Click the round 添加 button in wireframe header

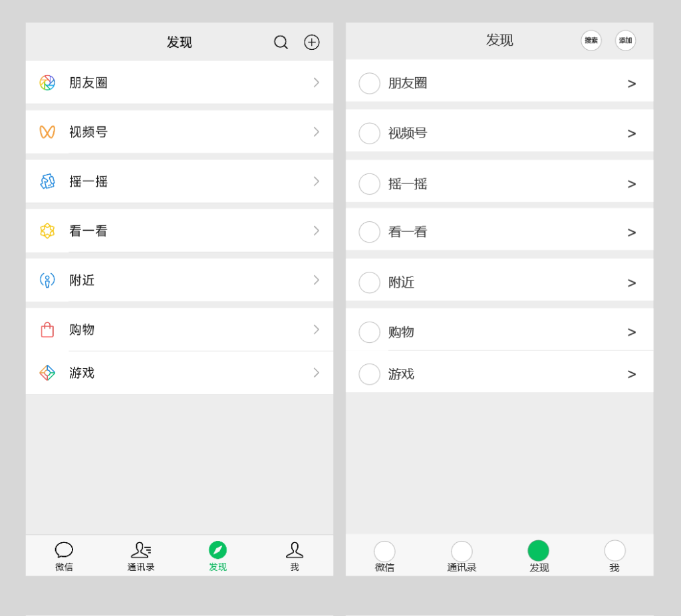(x=625, y=41)
